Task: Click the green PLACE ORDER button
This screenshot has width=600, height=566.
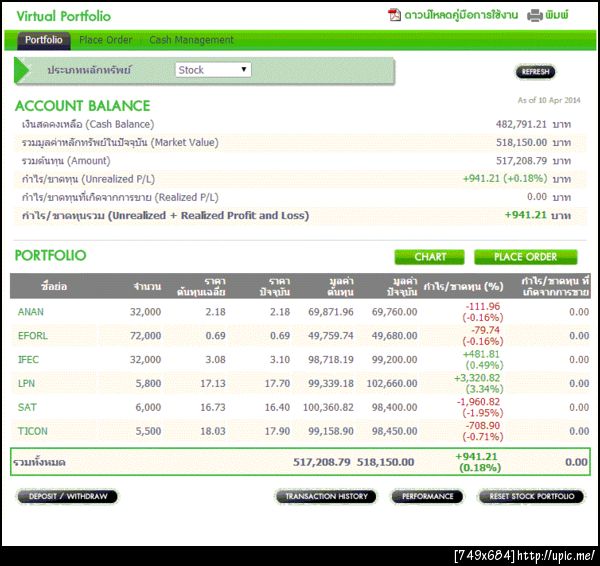Action: (525, 257)
